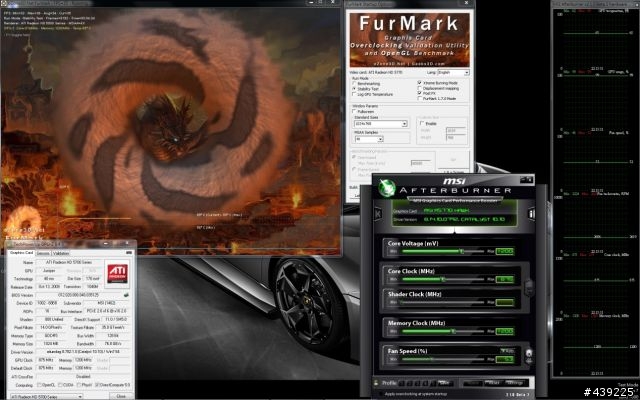
Task: Toggle the CUDA checkbox in GPU-Z
Action: (x=60, y=385)
